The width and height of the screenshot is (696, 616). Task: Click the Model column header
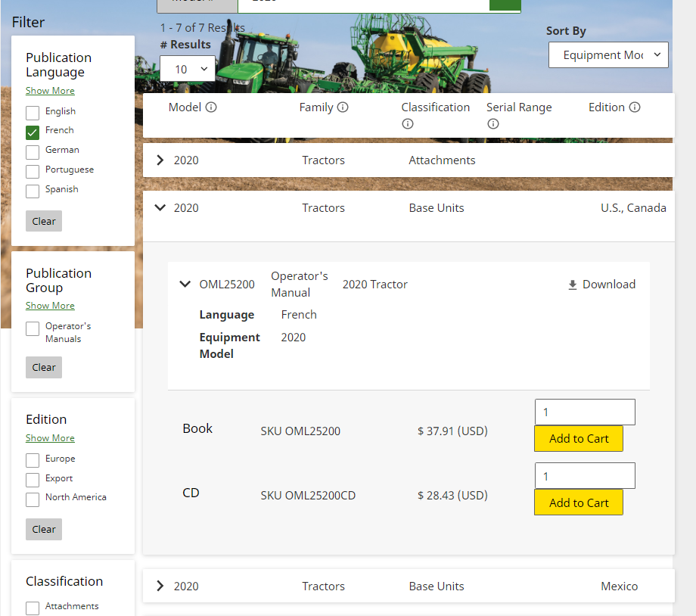click(185, 107)
